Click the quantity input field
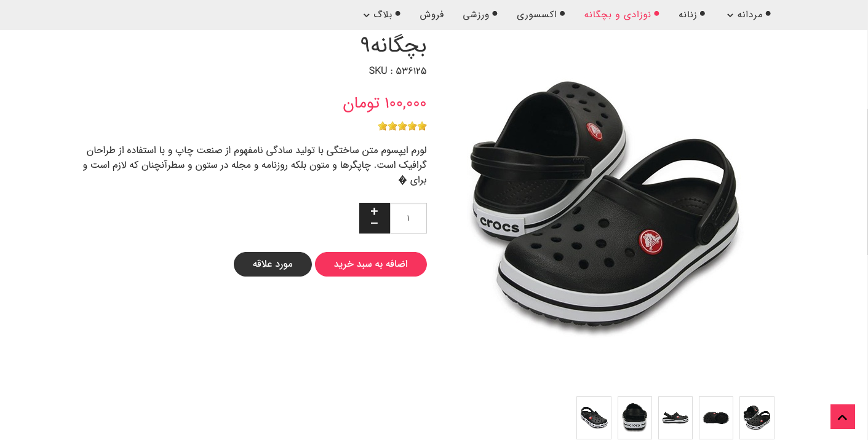The height and width of the screenshot is (440, 868). 408,218
